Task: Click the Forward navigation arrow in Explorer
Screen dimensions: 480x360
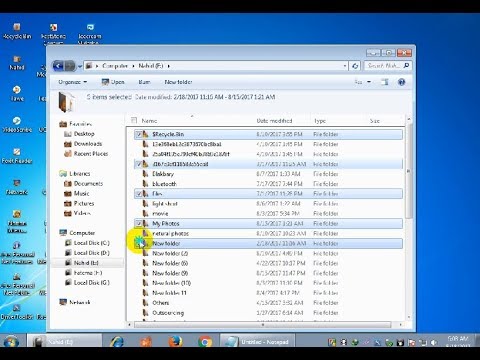Action: coord(70,66)
